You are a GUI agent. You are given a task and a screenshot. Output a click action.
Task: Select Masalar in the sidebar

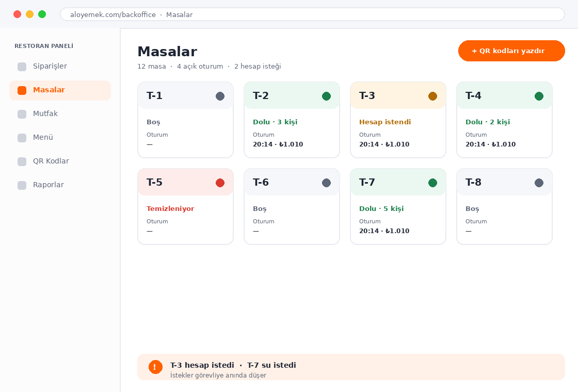(60, 91)
